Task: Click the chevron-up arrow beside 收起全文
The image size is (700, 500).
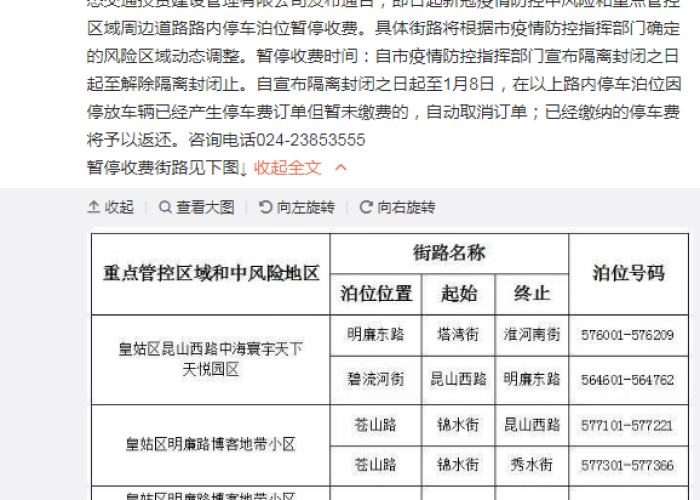Action: [341, 167]
